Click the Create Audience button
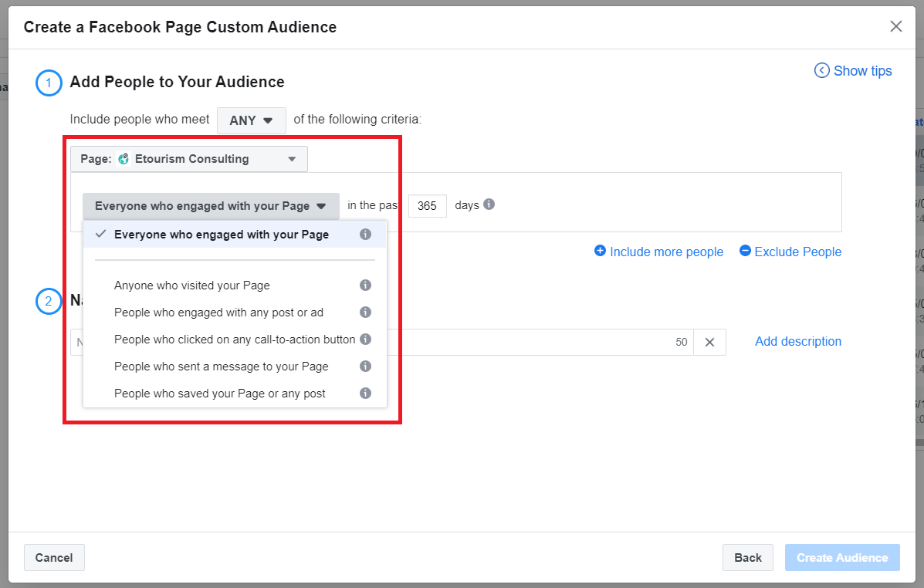This screenshot has width=924, height=588. pos(842,558)
